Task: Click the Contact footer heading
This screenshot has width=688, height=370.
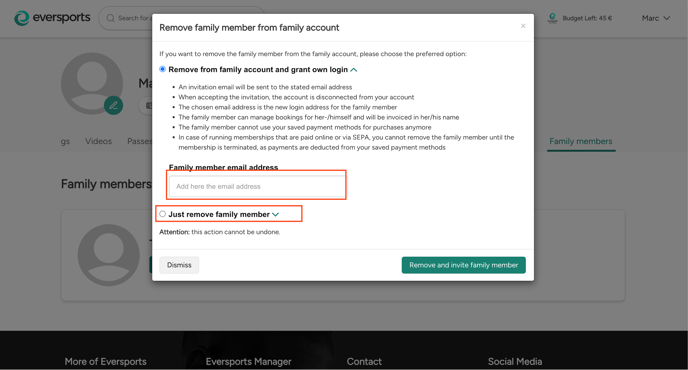Action: [x=364, y=362]
